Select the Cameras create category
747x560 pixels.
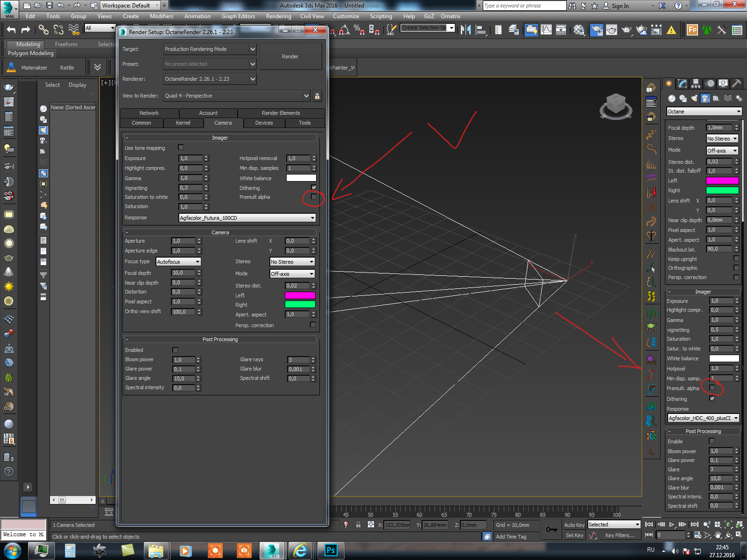tap(705, 98)
